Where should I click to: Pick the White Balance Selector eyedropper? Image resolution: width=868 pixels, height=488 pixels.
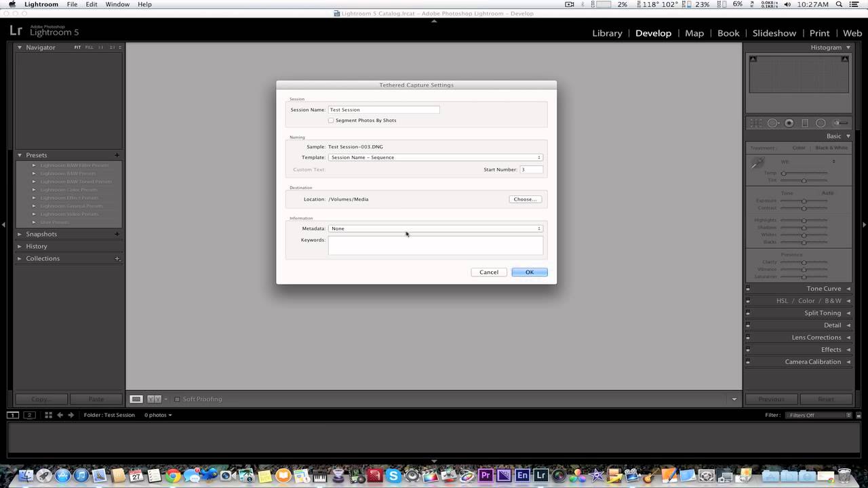[x=757, y=163]
